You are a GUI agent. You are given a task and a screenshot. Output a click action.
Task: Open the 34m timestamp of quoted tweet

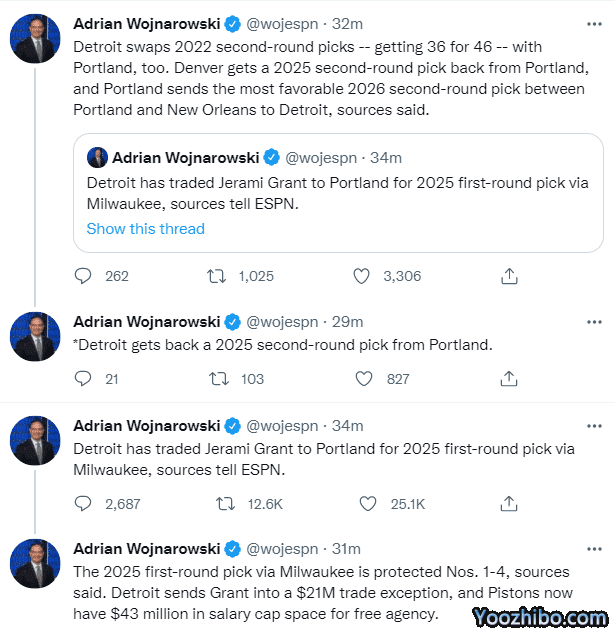click(x=386, y=158)
